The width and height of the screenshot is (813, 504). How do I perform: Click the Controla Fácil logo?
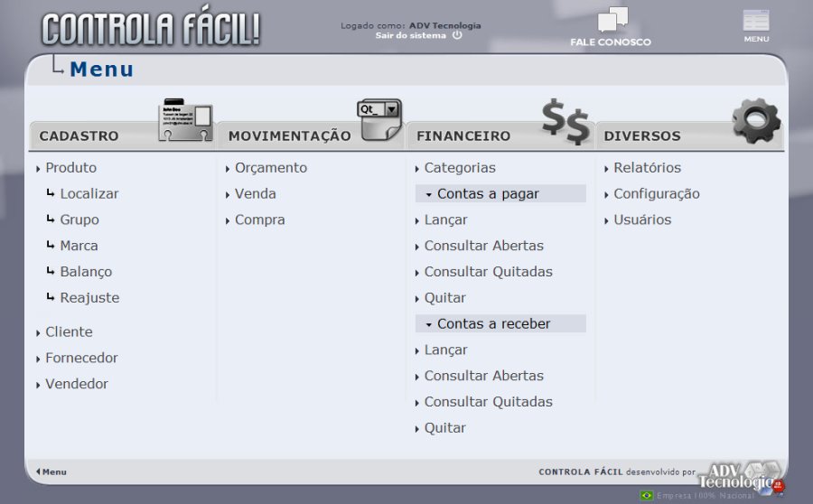tap(151, 27)
